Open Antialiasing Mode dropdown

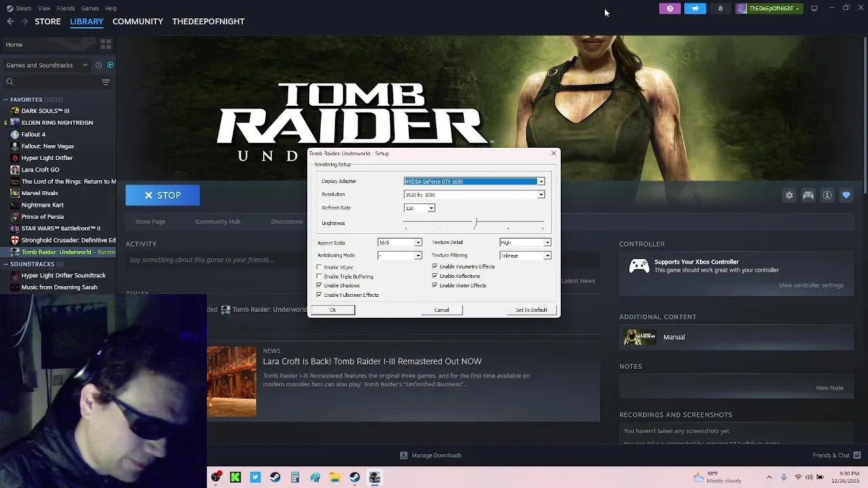(x=418, y=256)
